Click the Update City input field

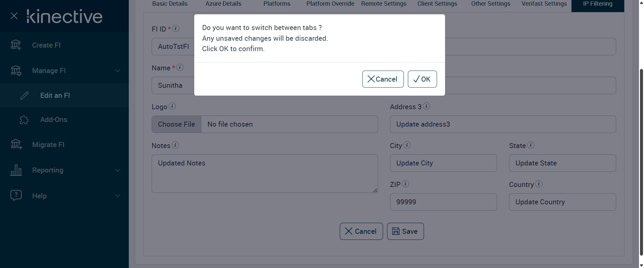tap(443, 163)
